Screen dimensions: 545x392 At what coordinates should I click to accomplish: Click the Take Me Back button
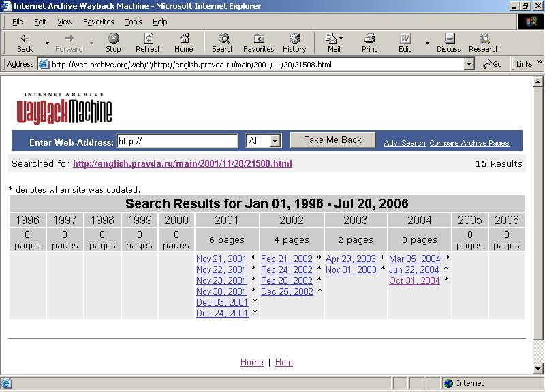pyautogui.click(x=332, y=140)
